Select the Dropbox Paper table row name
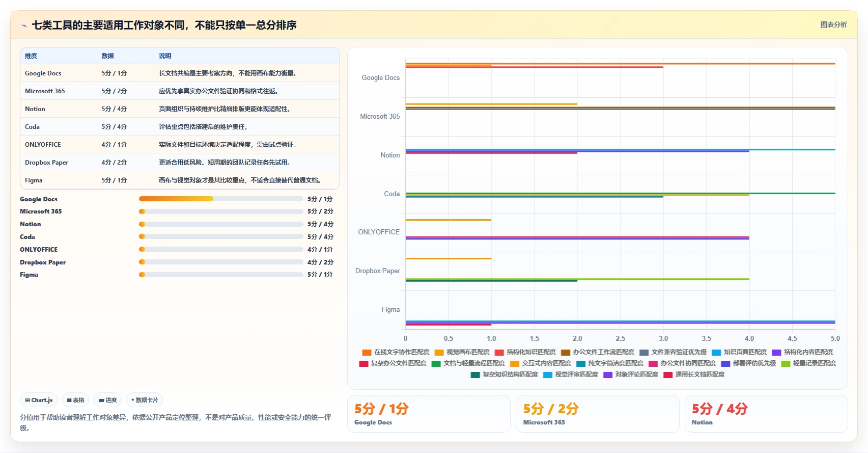Viewport: 868px width, 453px height. point(46,163)
